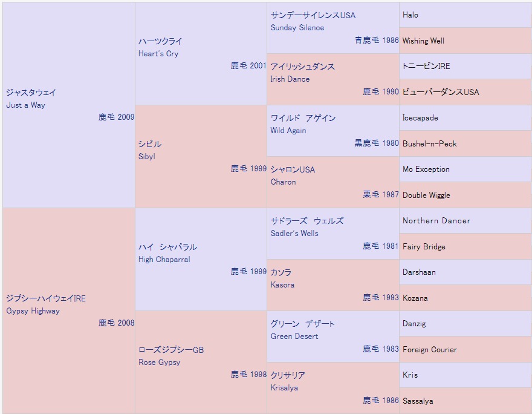Image resolution: width=532 pixels, height=414 pixels.
Task: Click the Wishing Well entry
Action: point(423,41)
